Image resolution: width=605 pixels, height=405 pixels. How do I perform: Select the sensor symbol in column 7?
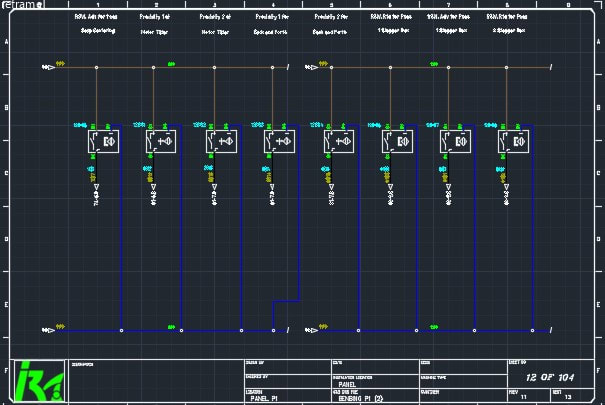(x=457, y=141)
